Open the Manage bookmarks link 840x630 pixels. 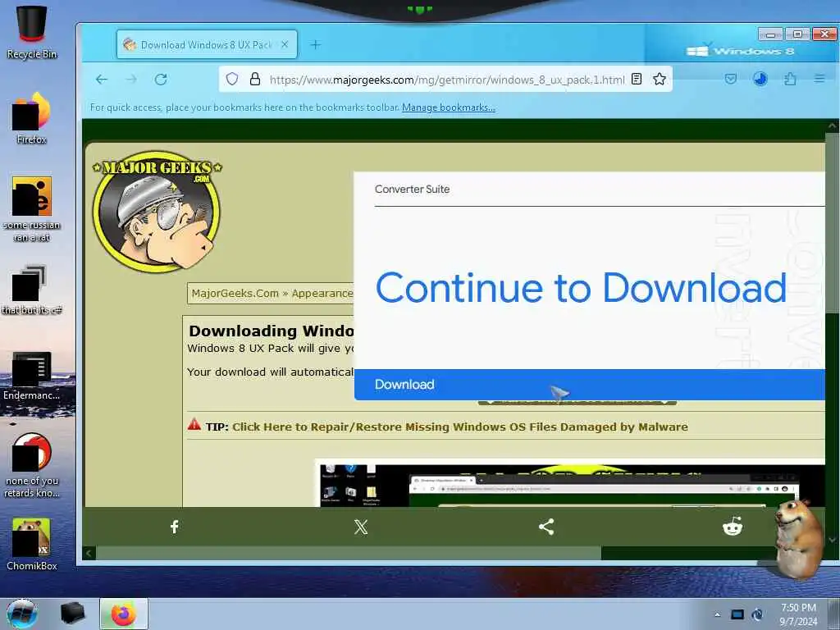(x=449, y=107)
